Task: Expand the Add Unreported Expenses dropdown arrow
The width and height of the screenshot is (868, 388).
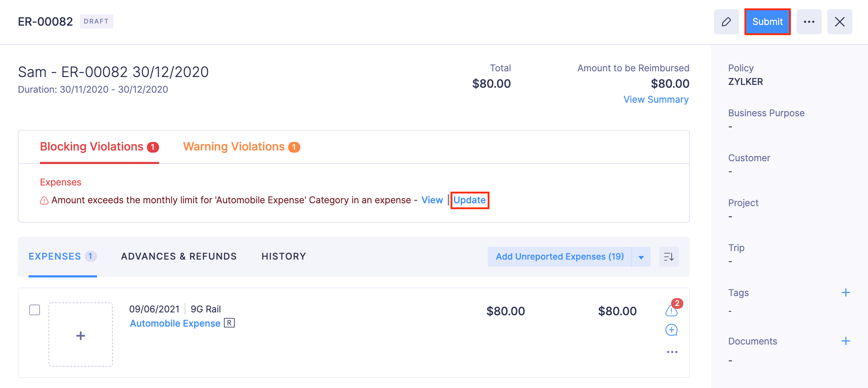Action: point(641,257)
